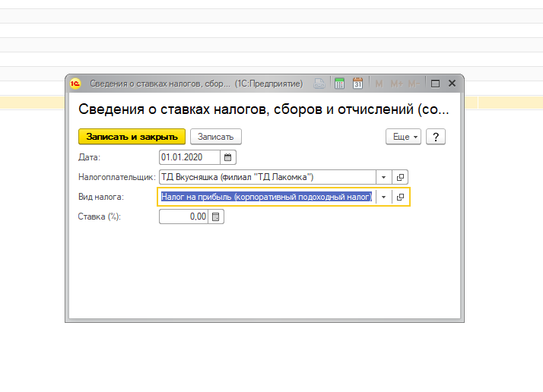The height and width of the screenshot is (392, 543).
Task: Click the Вид налога label
Action: (x=101, y=197)
